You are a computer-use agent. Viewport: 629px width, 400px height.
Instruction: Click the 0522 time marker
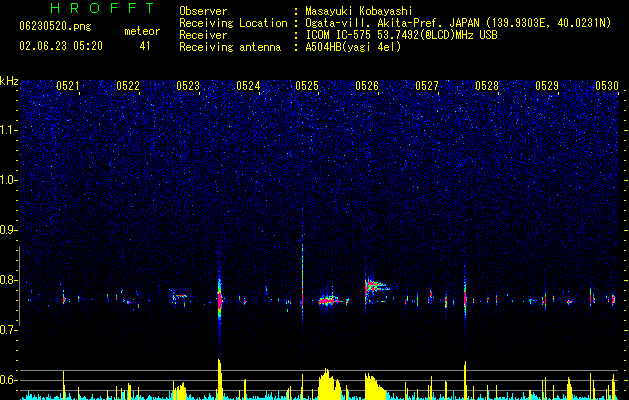click(128, 85)
